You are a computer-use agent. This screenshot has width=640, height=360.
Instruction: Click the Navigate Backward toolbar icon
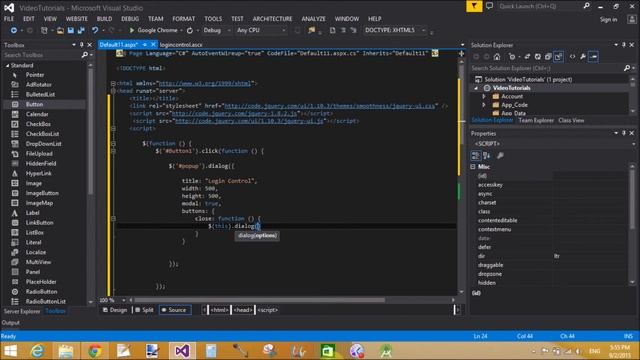point(13,30)
